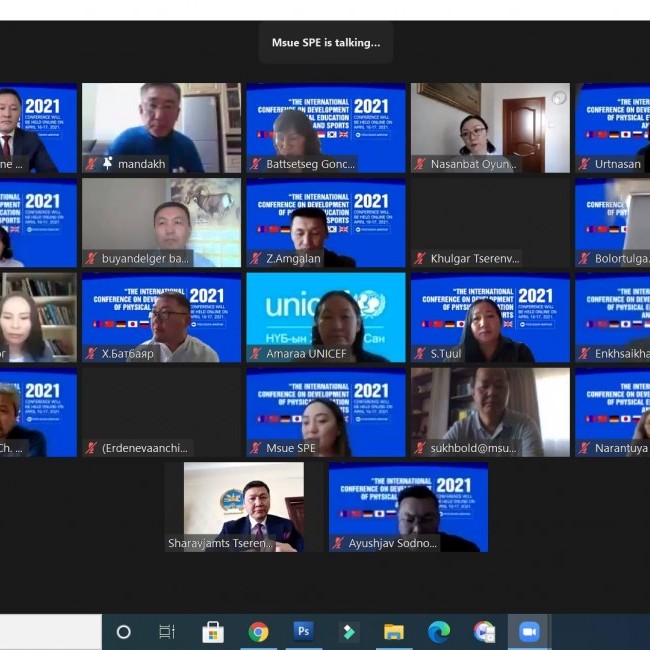650x650 pixels.
Task: Click muted mic icon next to sukhbold@msu...
Action: [420, 448]
